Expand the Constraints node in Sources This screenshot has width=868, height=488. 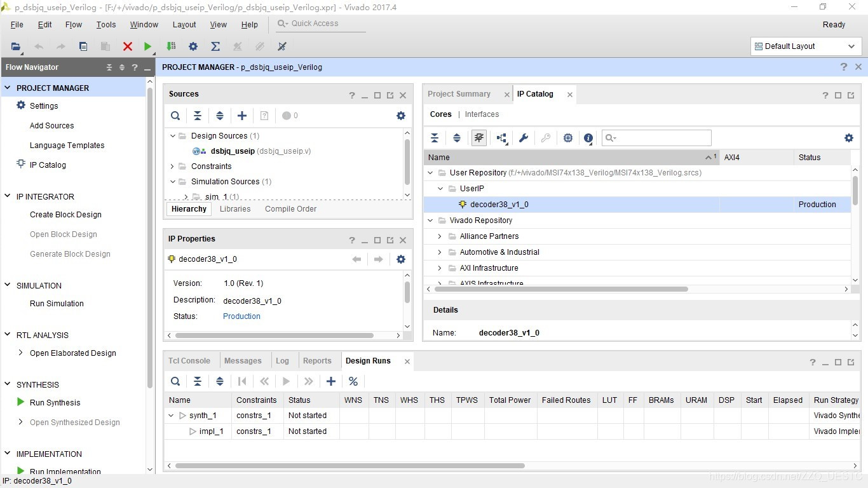172,166
